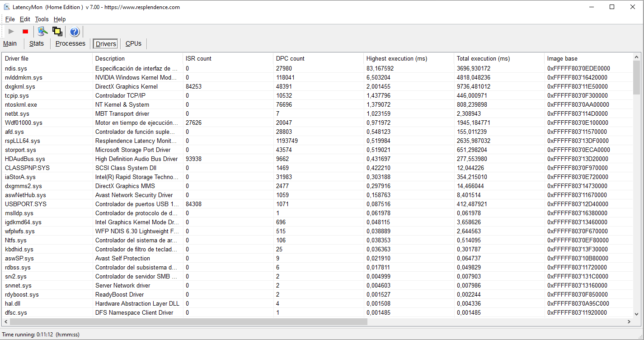Select the hal.dll row

click(x=317, y=303)
